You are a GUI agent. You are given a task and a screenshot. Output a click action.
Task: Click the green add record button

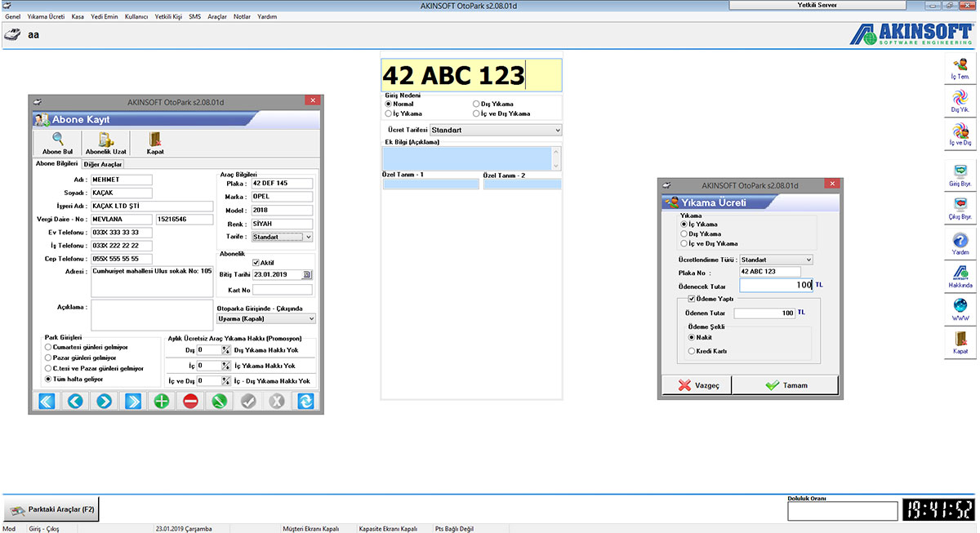coord(162,401)
